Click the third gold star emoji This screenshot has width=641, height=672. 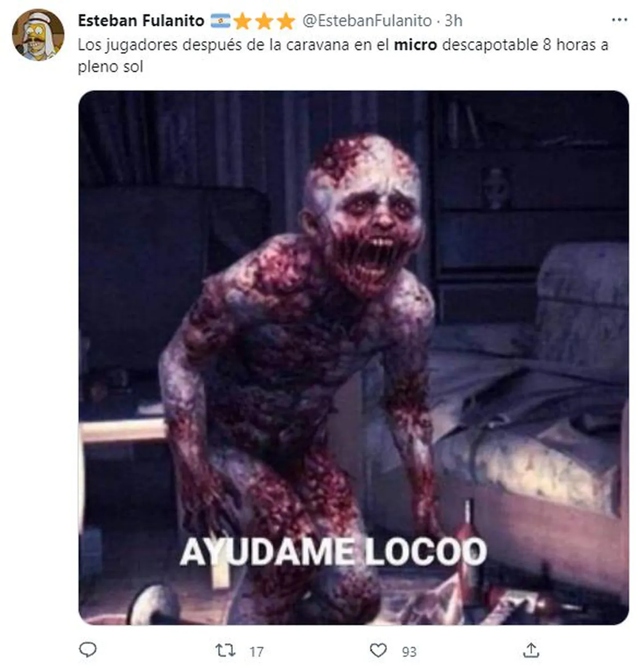285,21
